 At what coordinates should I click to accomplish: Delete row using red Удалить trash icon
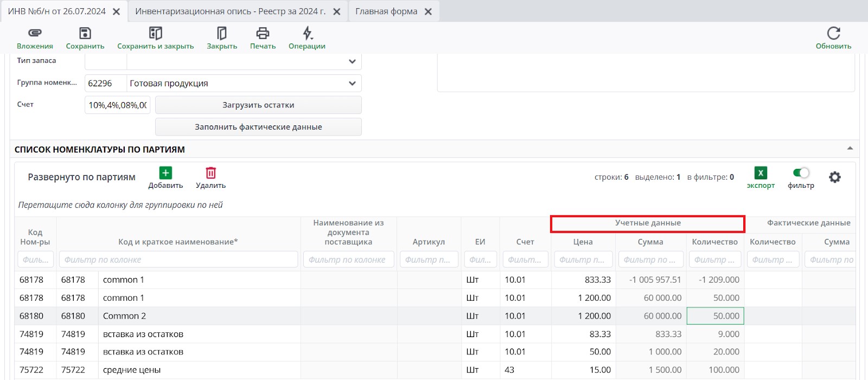[210, 173]
